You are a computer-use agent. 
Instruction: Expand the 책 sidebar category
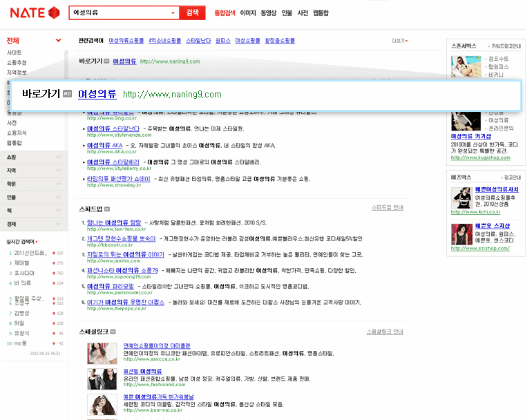(x=34, y=211)
